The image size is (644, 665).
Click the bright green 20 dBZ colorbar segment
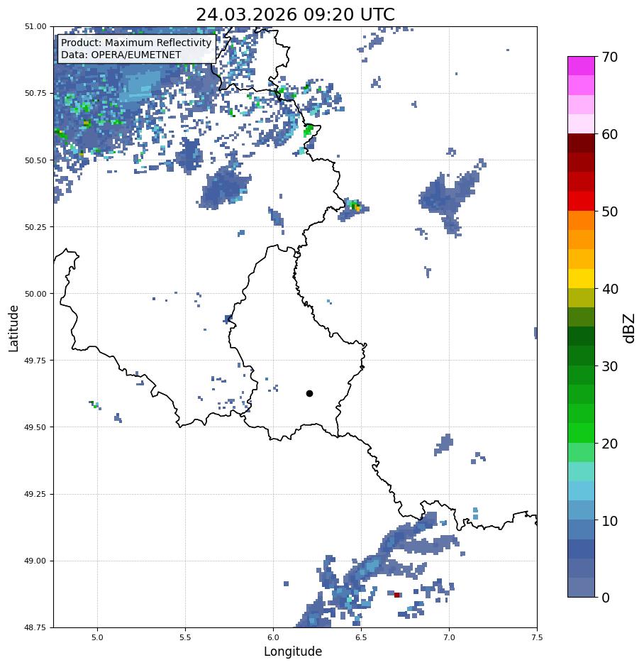click(x=582, y=433)
